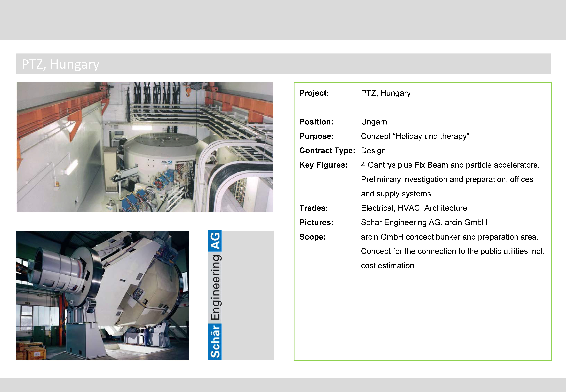This screenshot has height=392, width=566.
Task: Click the 'Position:' label
Action: 316,122
